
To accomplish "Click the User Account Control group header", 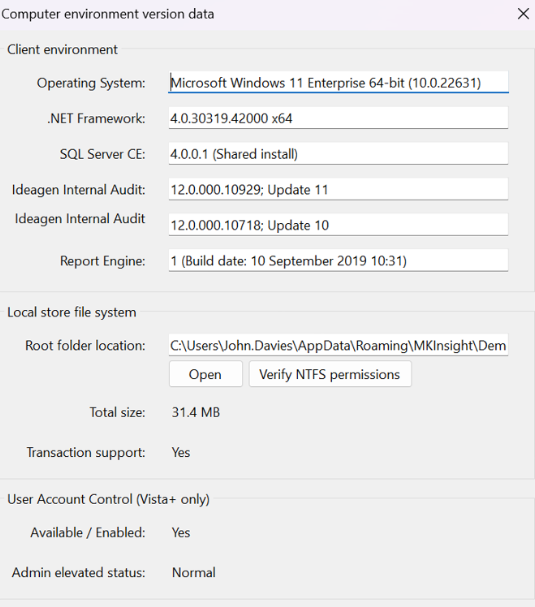I will point(108,499).
